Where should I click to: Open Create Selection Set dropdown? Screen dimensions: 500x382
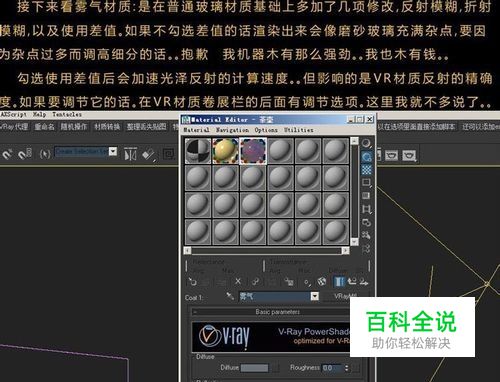[113, 152]
